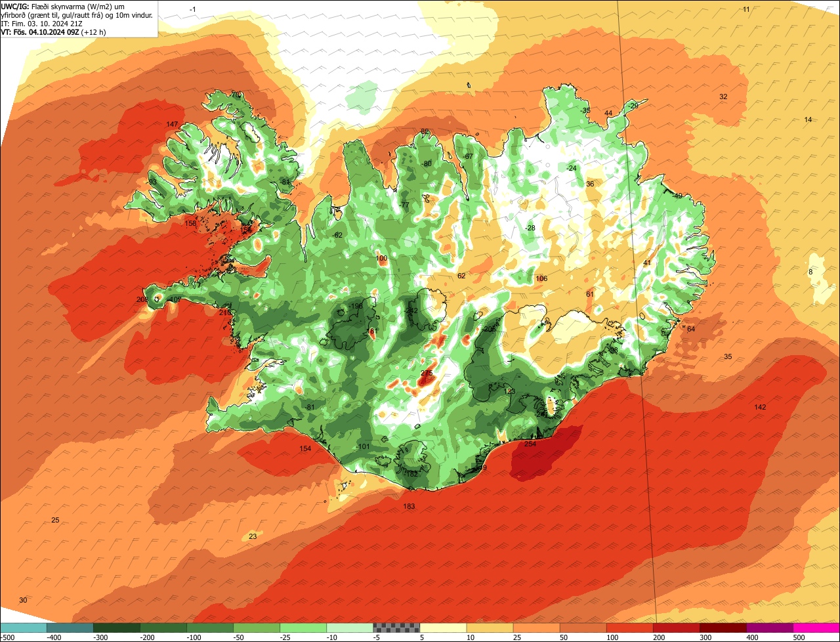Viewport: 840px width, 642px height.
Task: Select the magenta above-500 legend swatch
Action: pos(816,628)
